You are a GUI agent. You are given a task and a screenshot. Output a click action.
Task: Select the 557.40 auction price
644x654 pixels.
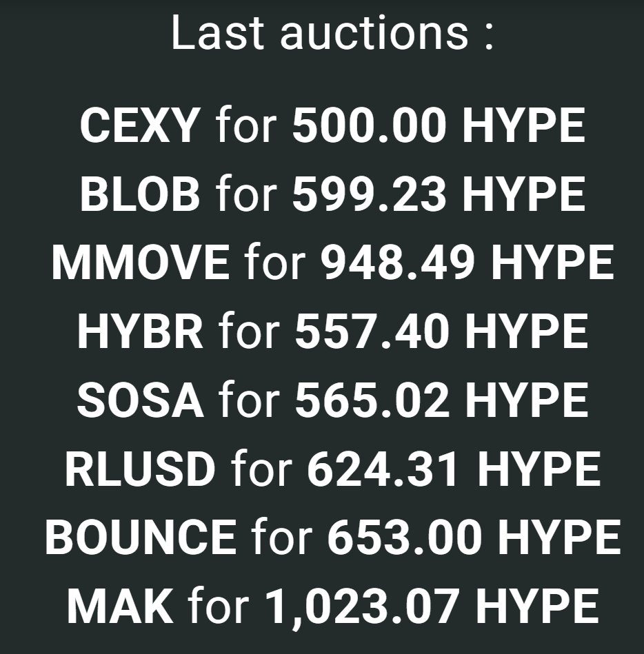[372, 331]
